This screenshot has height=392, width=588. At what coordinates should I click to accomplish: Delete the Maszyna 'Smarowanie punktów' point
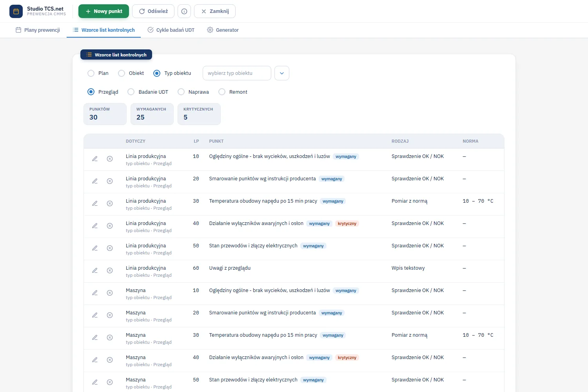pyautogui.click(x=110, y=315)
